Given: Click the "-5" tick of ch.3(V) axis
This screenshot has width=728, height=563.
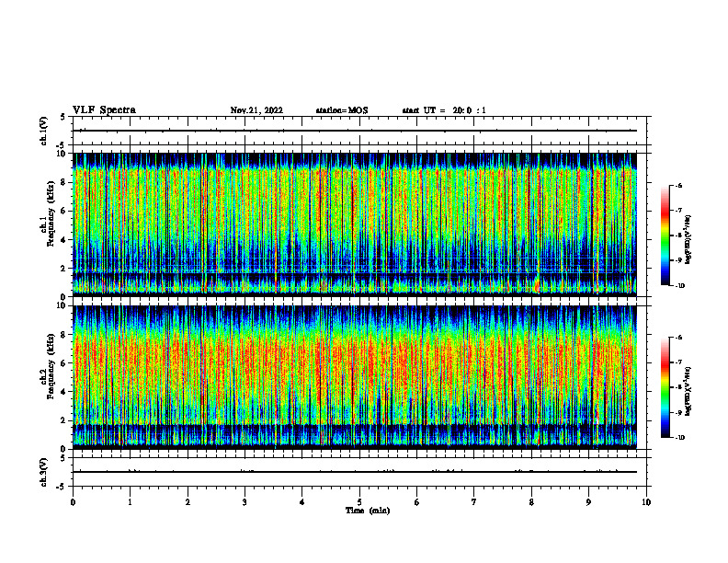Looking at the screenshot, I should coord(61,487).
